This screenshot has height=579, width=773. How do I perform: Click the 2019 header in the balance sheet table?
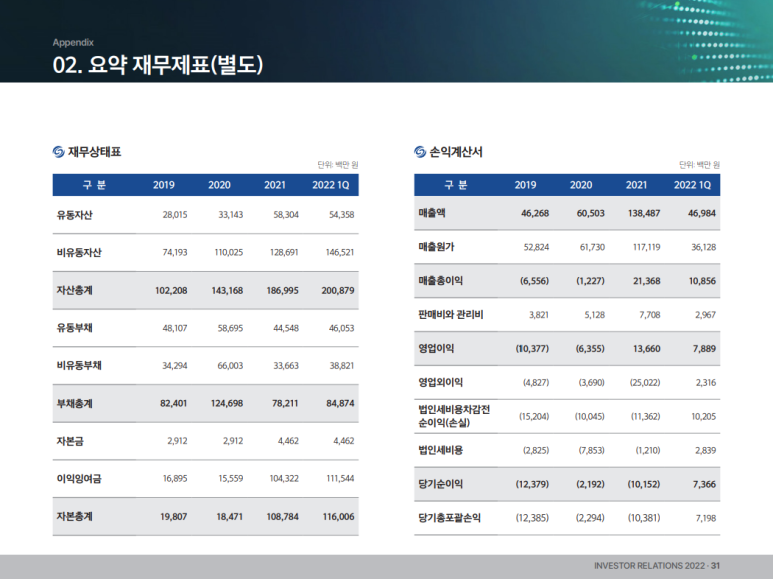point(164,185)
